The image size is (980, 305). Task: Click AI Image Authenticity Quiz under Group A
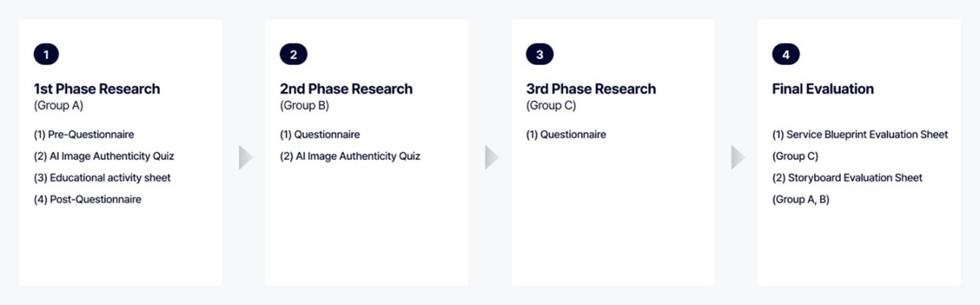pyautogui.click(x=104, y=156)
